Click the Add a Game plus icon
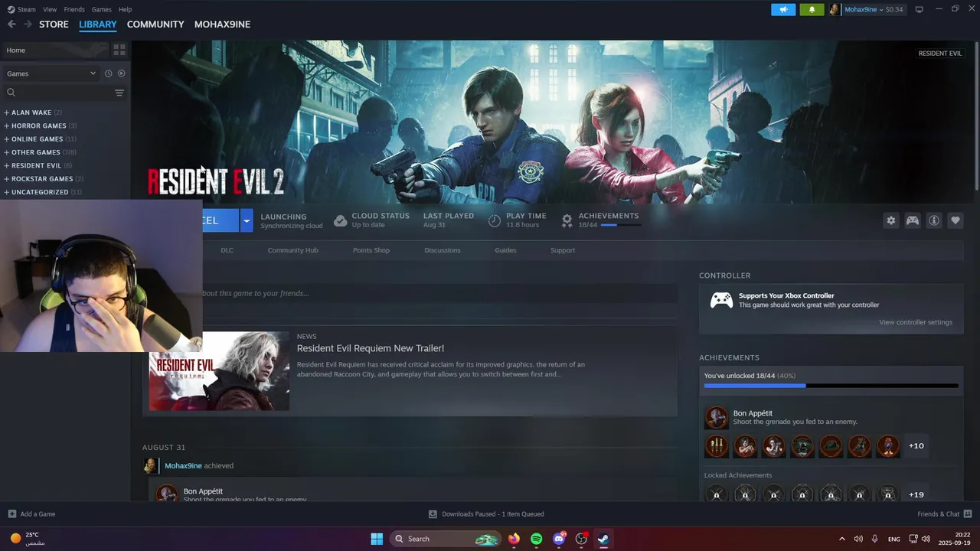The height and width of the screenshot is (551, 980). 12,514
